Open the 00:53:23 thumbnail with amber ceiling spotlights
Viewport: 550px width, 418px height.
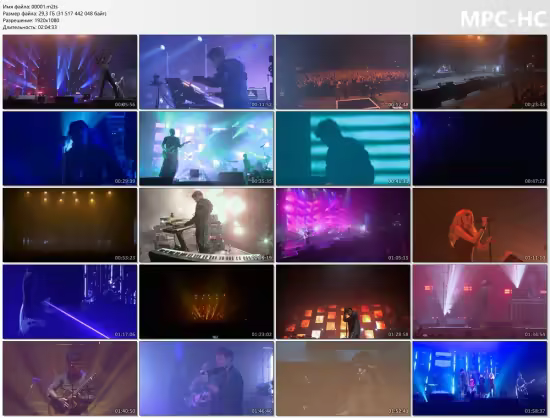pos(70,225)
